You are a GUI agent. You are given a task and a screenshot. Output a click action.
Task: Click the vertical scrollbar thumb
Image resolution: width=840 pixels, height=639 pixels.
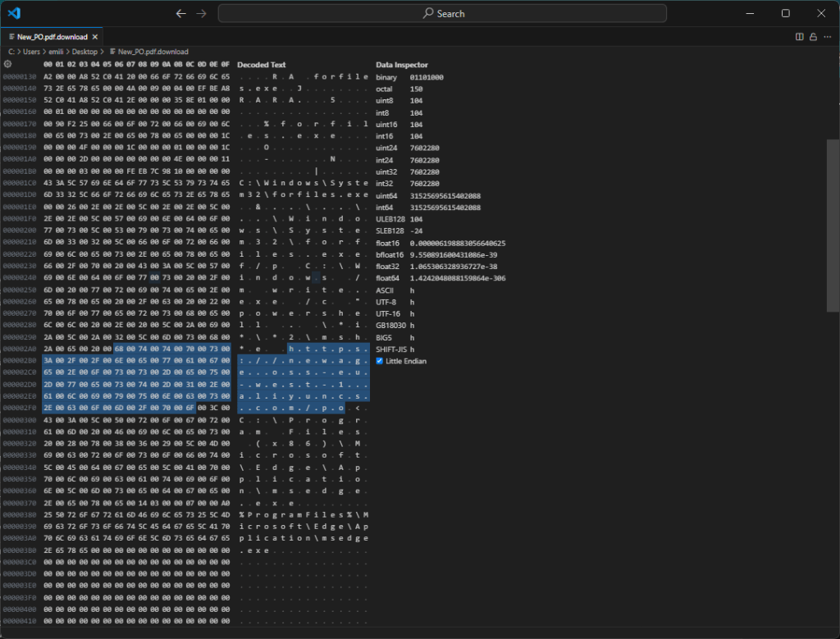(x=833, y=224)
